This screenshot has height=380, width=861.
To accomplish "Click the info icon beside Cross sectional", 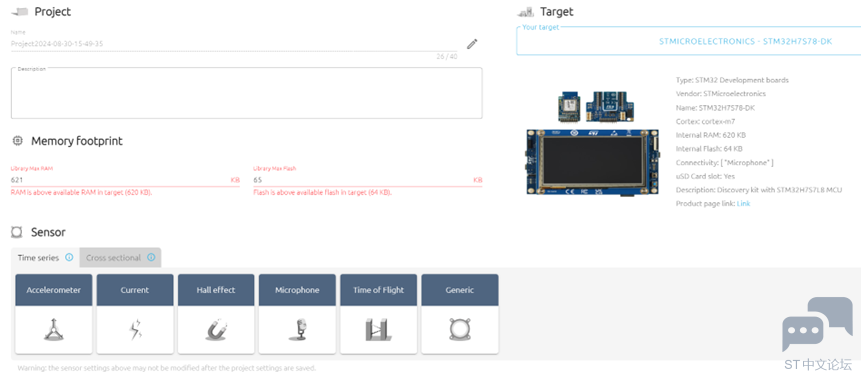I will (x=151, y=257).
